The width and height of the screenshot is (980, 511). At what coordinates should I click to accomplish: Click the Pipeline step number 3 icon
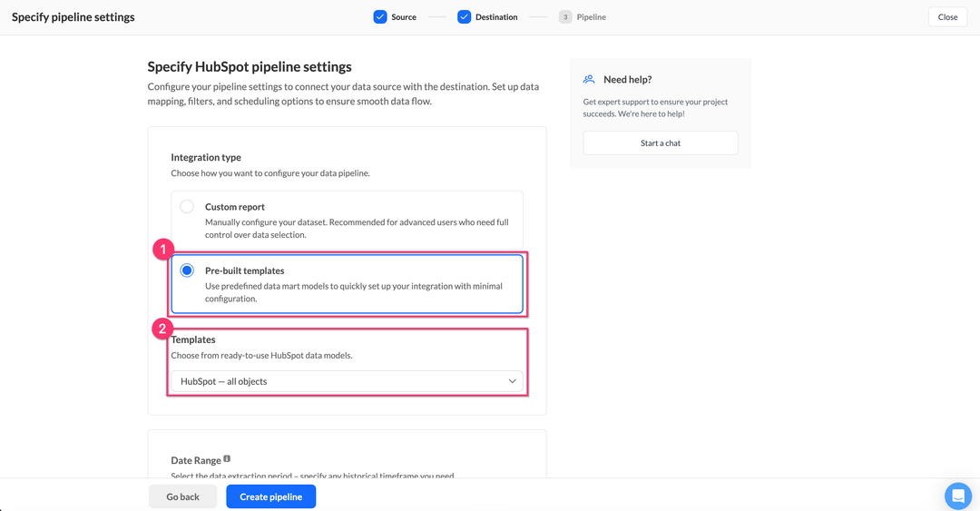click(x=565, y=17)
